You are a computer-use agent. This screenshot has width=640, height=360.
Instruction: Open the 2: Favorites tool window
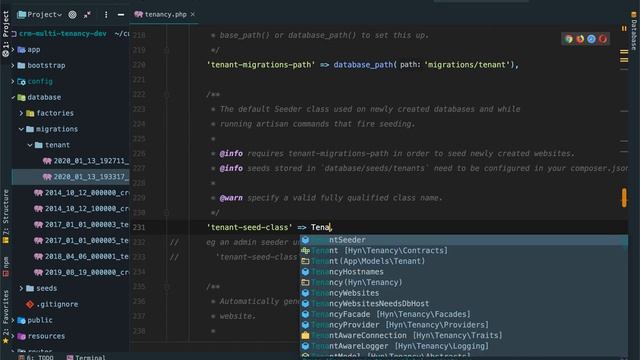coord(6,317)
